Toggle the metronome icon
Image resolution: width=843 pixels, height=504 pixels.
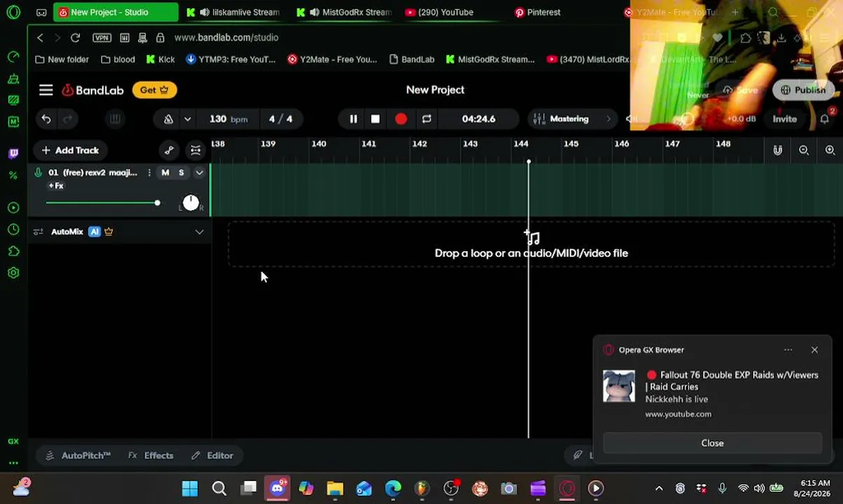[x=169, y=119]
